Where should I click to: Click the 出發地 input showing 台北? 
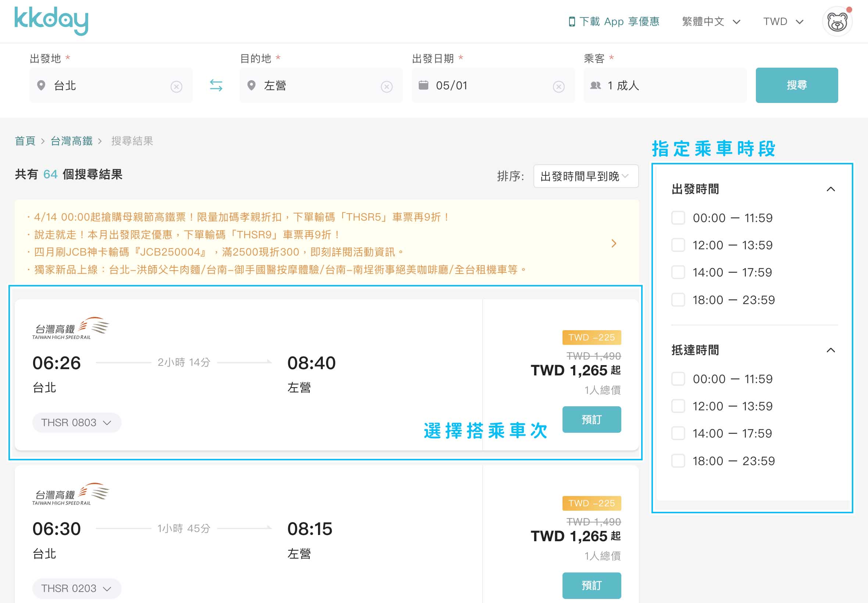pyautogui.click(x=111, y=85)
